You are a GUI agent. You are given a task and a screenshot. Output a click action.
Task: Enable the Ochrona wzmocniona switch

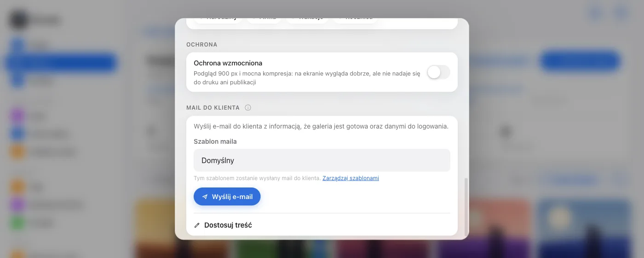coord(438,72)
